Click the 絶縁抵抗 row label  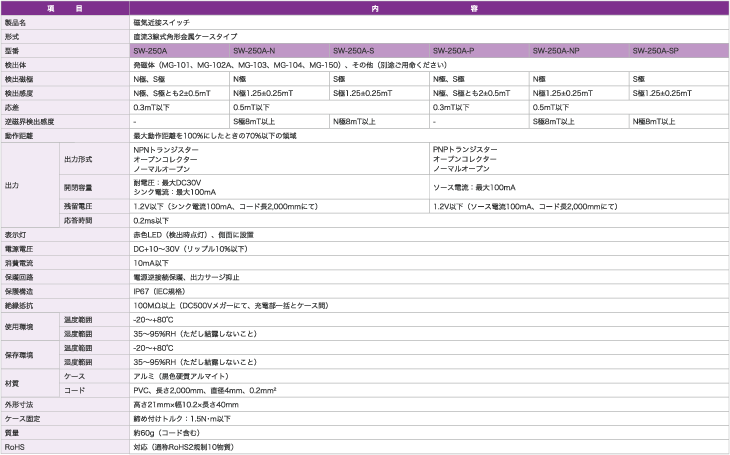[x=20, y=304]
